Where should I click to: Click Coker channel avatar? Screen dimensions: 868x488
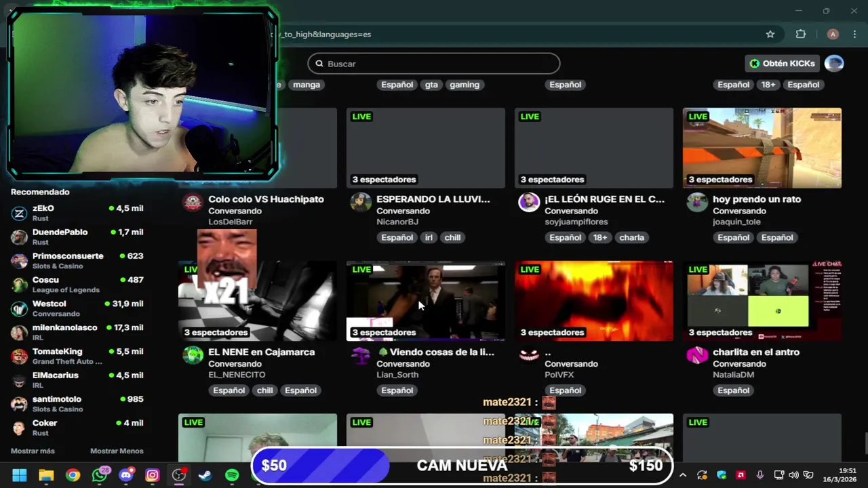[20, 428]
